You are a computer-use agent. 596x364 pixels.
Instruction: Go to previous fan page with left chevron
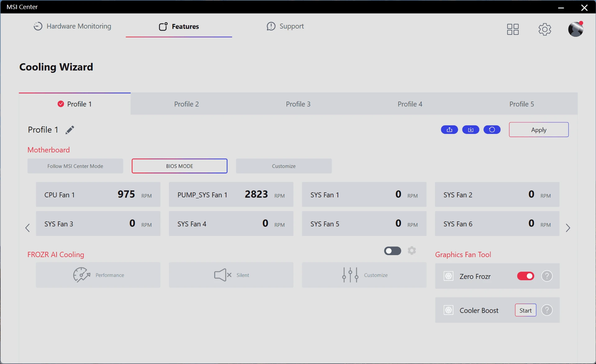pos(28,228)
